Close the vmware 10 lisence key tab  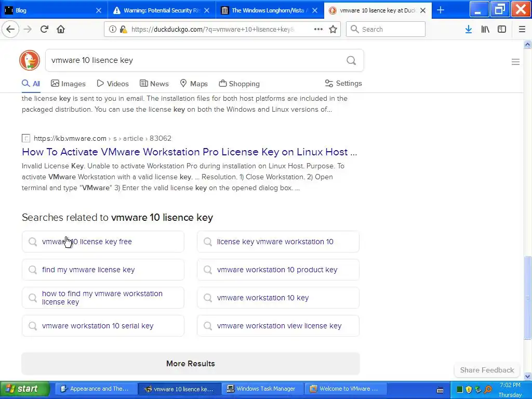tap(423, 10)
